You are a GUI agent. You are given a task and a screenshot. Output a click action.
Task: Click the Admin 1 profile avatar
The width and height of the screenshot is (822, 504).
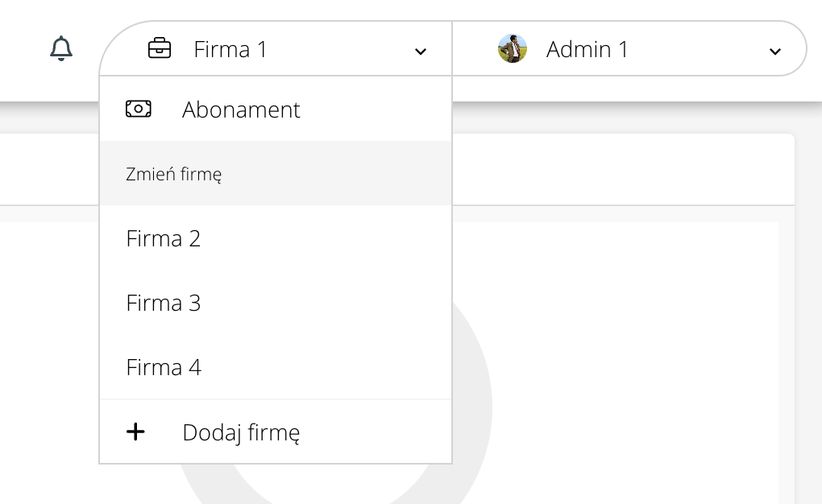coord(513,49)
